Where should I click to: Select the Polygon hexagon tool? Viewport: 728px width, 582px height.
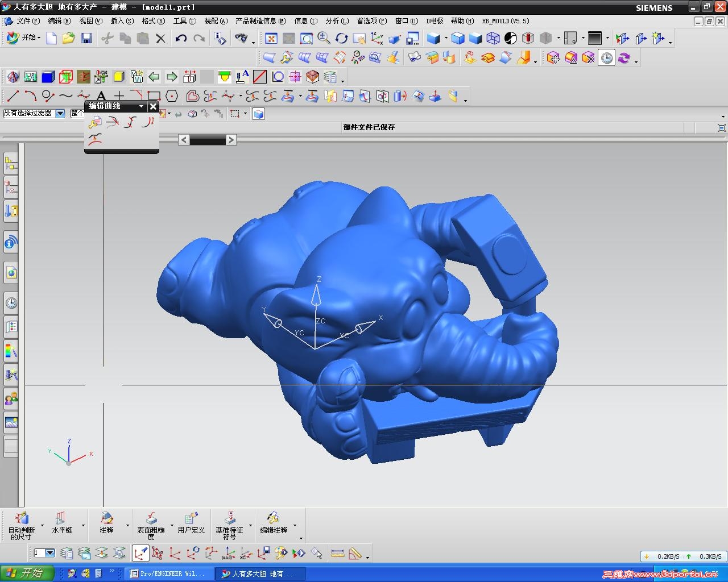(172, 96)
